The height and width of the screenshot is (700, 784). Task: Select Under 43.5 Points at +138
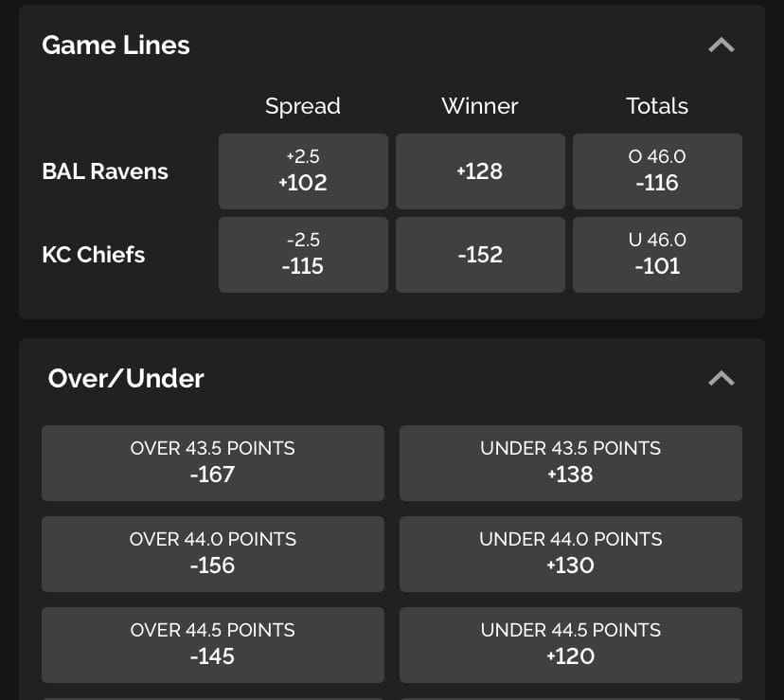pos(571,463)
